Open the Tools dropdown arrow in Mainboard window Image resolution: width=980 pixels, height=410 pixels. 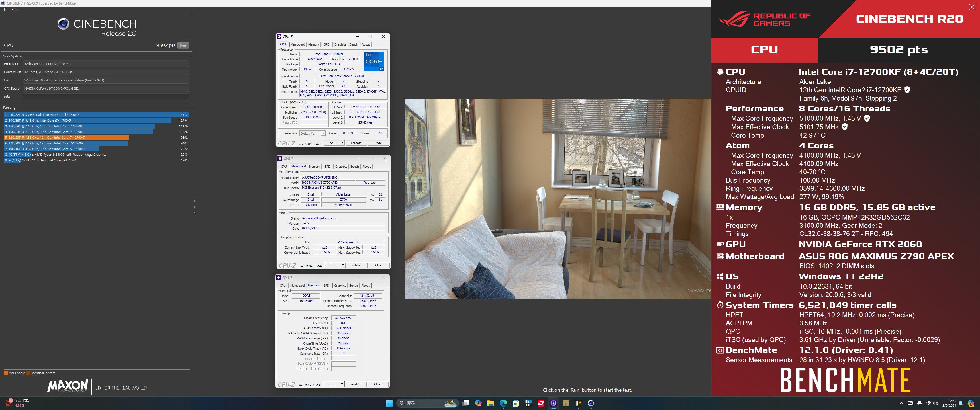click(343, 265)
